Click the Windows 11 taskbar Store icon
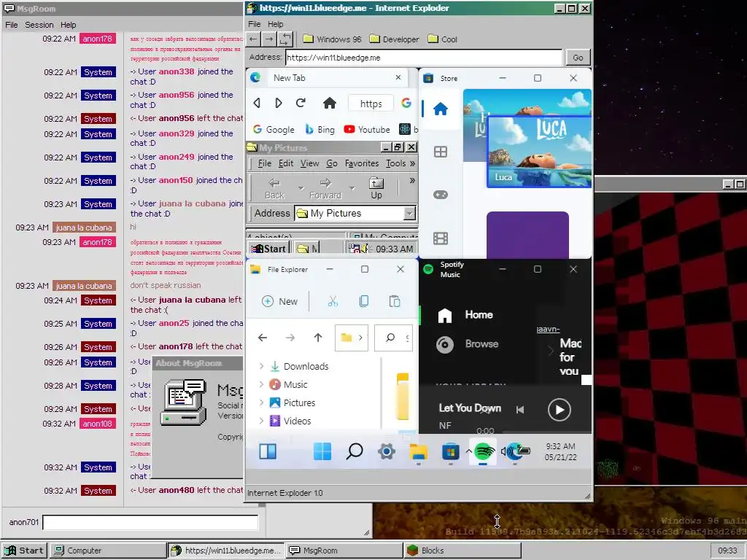This screenshot has height=560, width=747. [450, 451]
